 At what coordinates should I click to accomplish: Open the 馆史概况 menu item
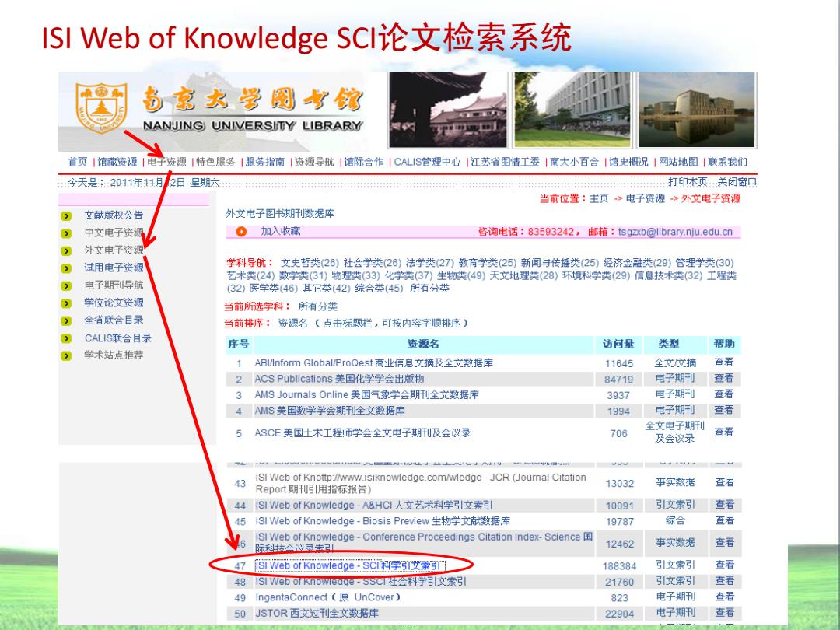coord(628,162)
